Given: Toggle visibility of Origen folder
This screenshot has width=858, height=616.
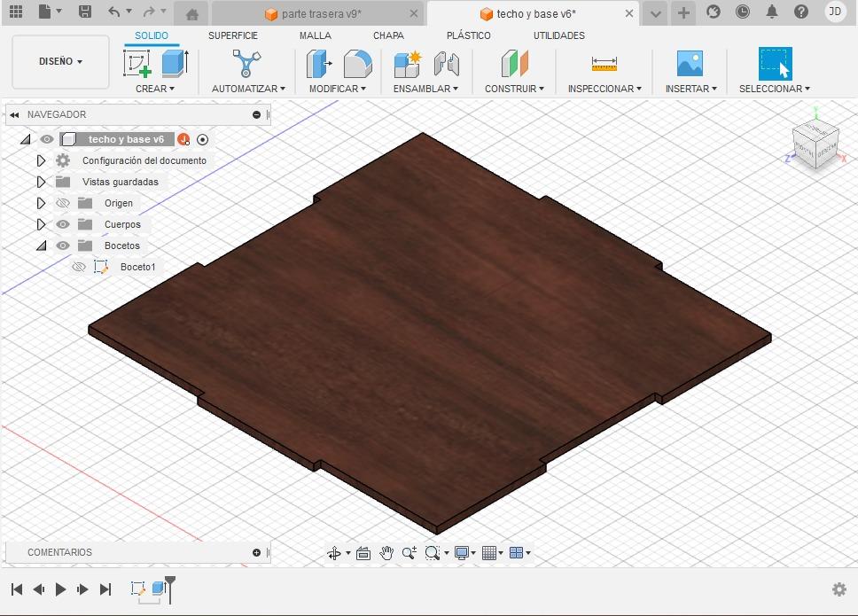Looking at the screenshot, I should [63, 203].
